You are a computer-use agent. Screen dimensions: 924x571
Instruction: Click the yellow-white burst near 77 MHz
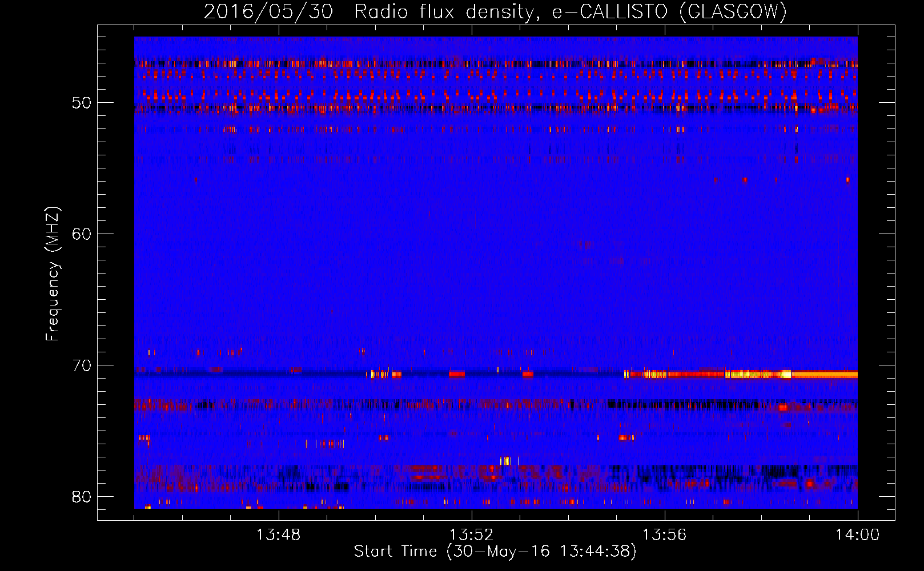[x=507, y=460]
